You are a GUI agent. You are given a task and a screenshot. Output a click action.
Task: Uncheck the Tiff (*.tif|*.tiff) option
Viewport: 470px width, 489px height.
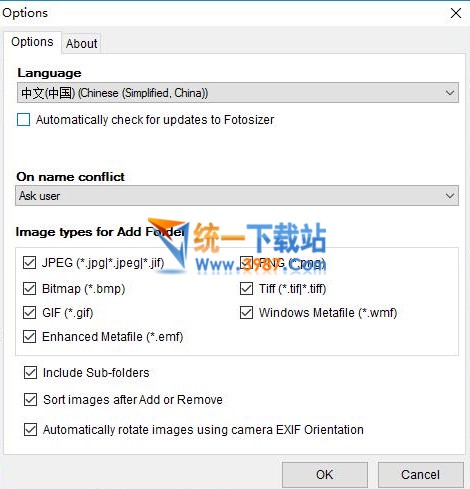click(246, 288)
